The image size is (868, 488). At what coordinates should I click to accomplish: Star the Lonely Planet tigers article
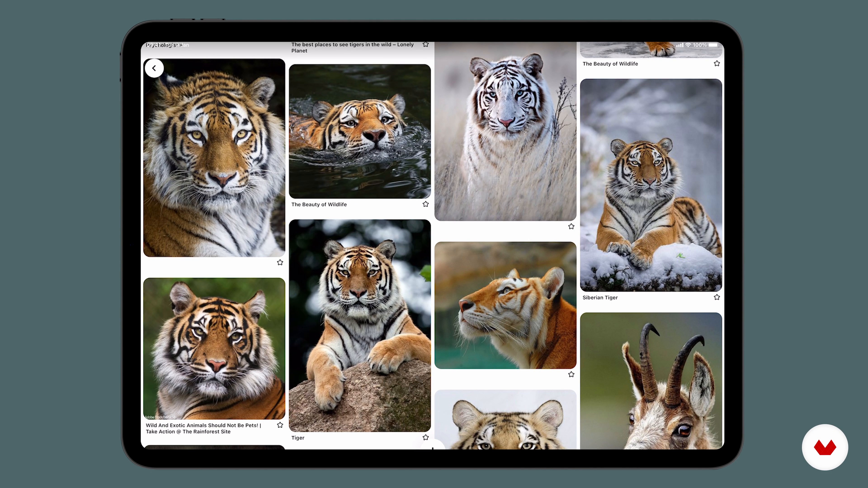pos(426,45)
